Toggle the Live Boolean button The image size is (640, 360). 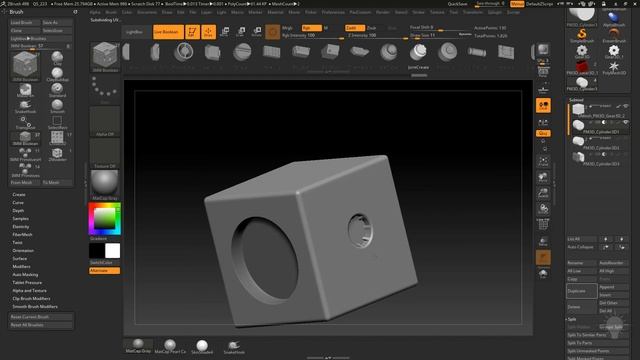pos(168,32)
